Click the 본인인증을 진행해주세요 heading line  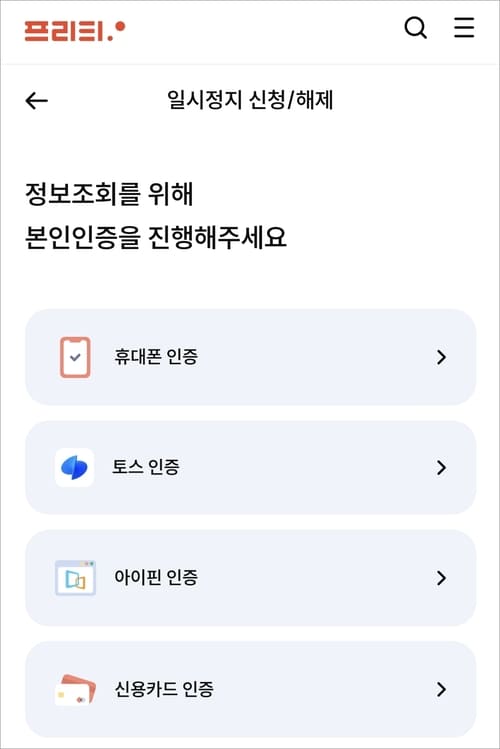pos(155,237)
